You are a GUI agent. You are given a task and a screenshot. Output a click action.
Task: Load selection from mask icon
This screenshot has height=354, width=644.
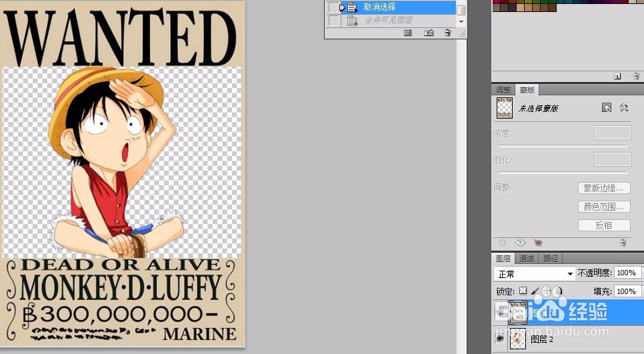(x=502, y=243)
